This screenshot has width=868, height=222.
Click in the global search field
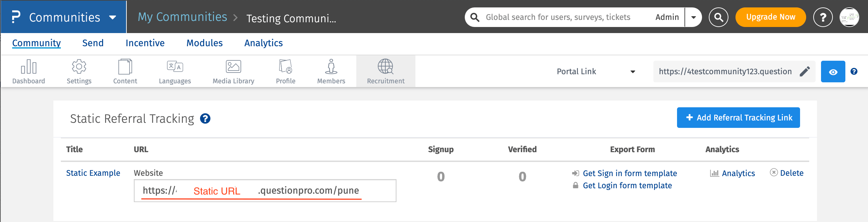click(x=558, y=17)
